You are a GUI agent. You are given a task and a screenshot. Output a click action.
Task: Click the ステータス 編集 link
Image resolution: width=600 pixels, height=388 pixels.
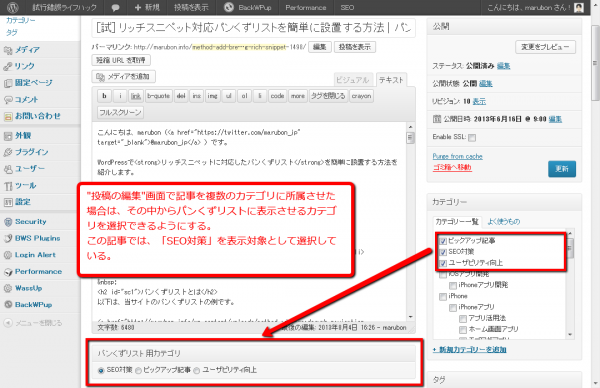pos(503,66)
